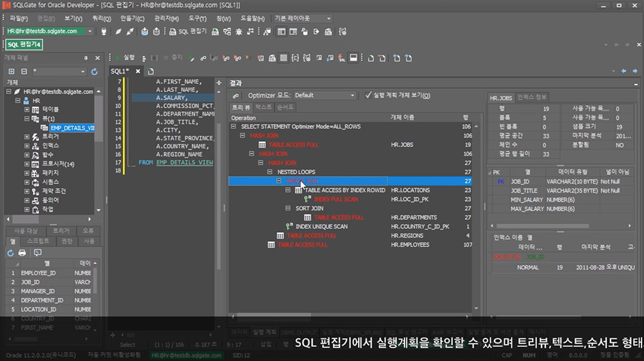Pin the 개체 패널 panel
644x361 pixels.
click(x=86, y=58)
